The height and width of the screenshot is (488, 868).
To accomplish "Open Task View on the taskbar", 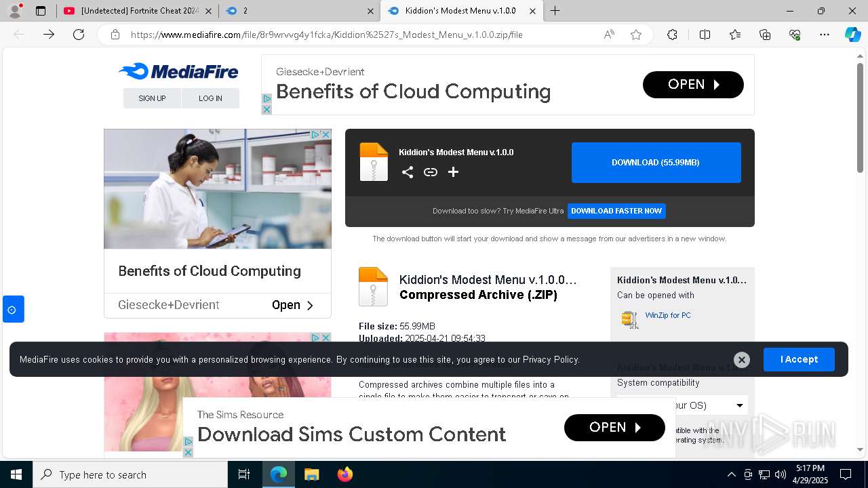I will point(244,474).
